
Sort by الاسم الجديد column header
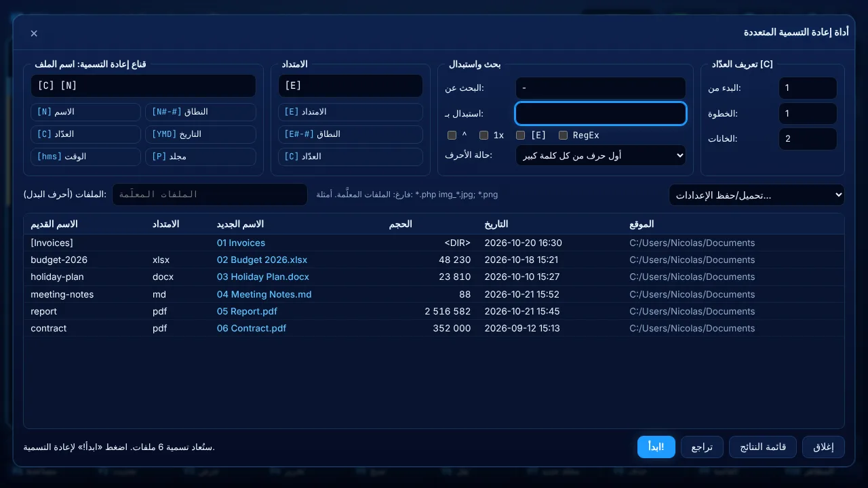[240, 224]
